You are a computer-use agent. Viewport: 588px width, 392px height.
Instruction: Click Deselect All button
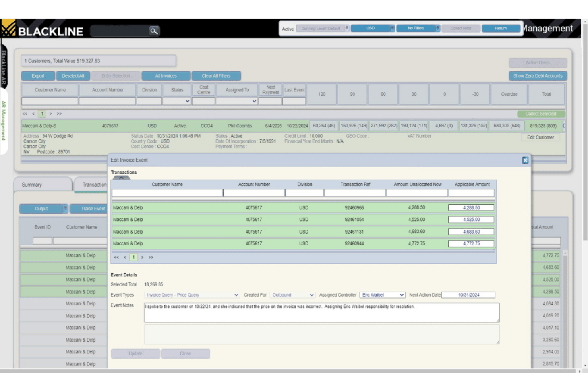tap(73, 76)
